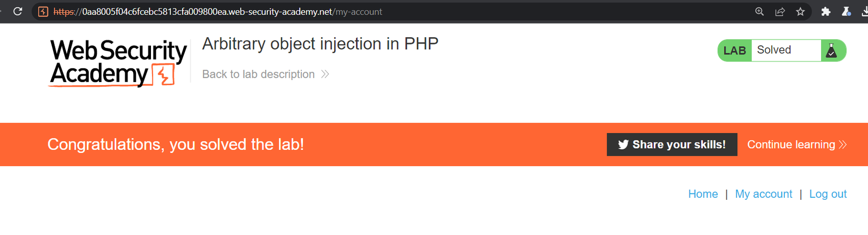
Task: Click the share page icon
Action: [780, 12]
